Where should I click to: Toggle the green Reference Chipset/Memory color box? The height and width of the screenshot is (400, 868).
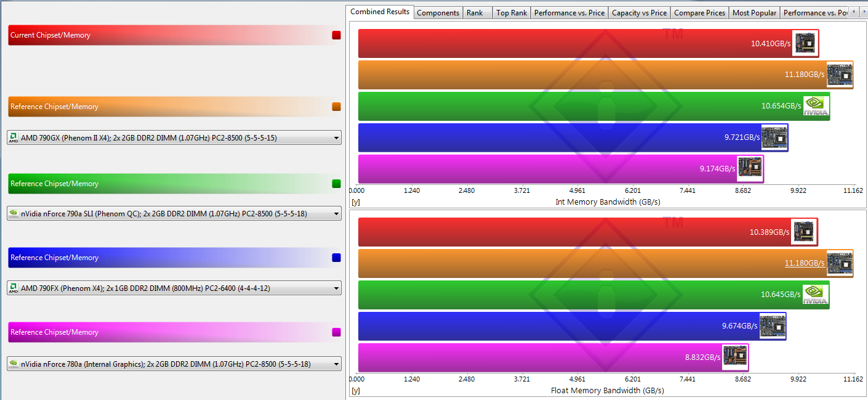[x=336, y=184]
